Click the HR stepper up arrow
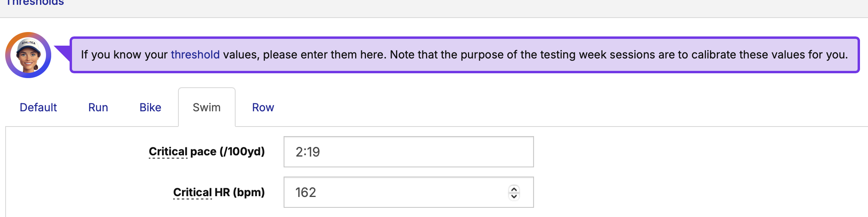Viewport: 868px width, 217px height. [x=514, y=189]
